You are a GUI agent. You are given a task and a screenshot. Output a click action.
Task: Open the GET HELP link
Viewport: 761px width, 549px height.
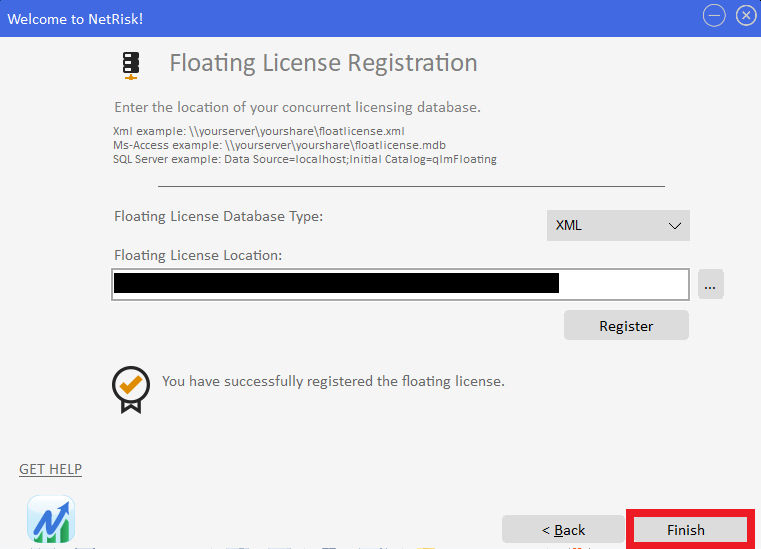tap(50, 469)
